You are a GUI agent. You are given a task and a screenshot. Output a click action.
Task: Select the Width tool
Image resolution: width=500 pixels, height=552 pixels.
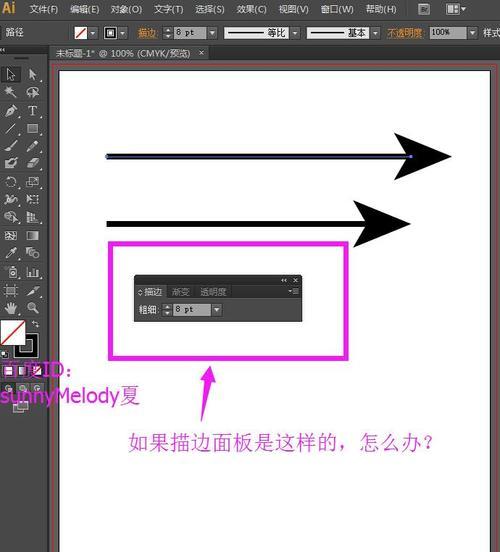[11, 199]
